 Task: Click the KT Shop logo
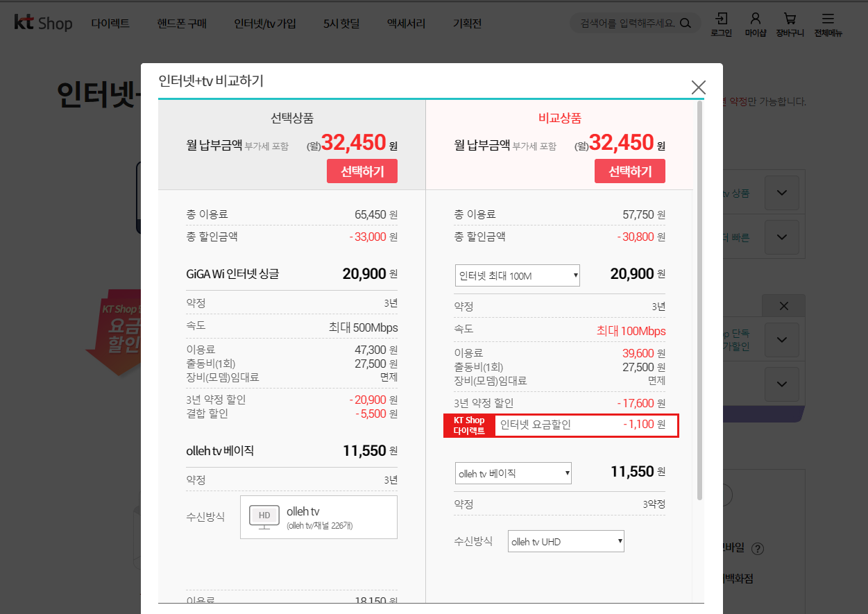click(43, 23)
